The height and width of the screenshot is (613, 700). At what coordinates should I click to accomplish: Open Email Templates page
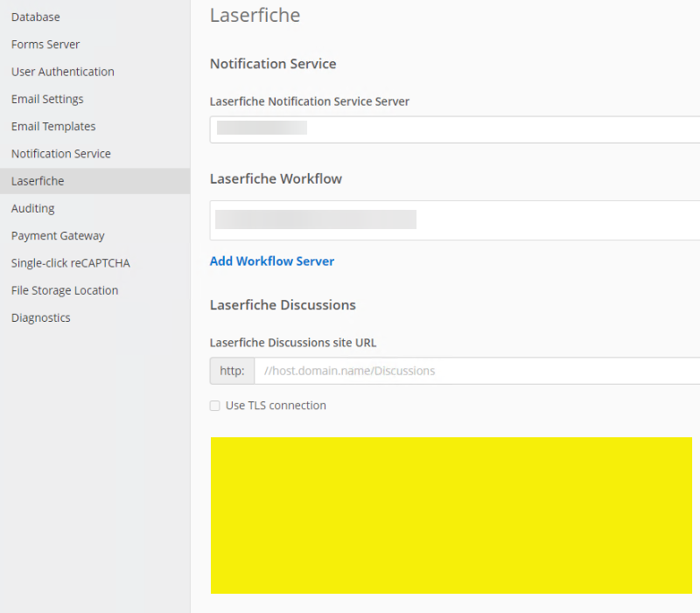(x=53, y=126)
